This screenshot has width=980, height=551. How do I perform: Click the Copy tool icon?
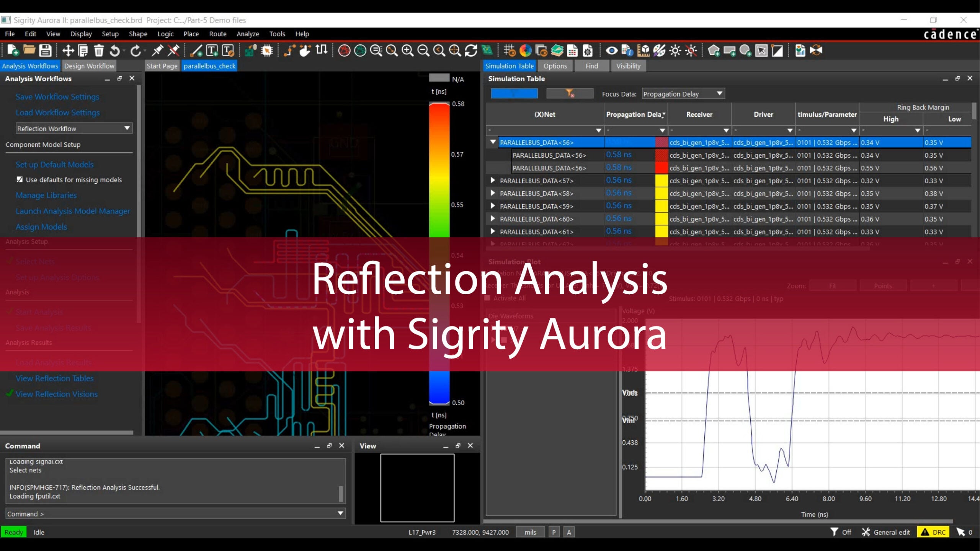pyautogui.click(x=83, y=50)
